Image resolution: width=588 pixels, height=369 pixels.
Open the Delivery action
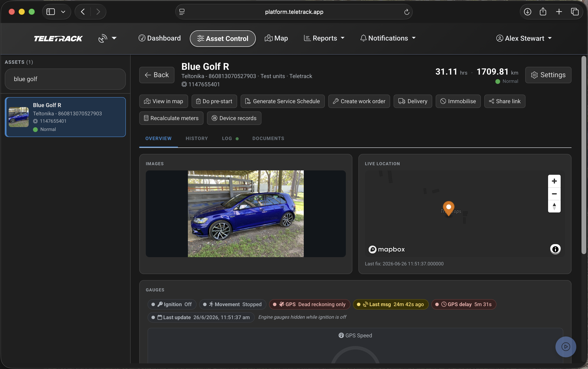[x=413, y=101]
